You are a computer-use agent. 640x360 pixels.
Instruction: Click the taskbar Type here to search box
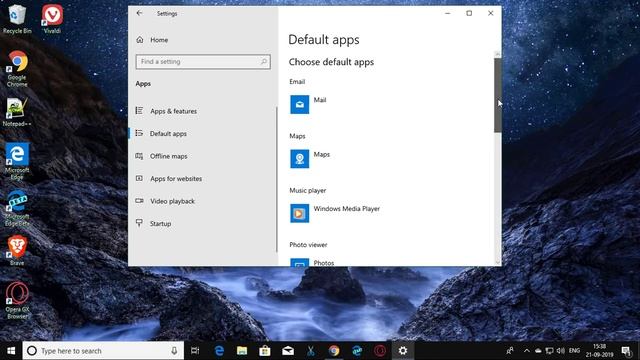tap(103, 351)
